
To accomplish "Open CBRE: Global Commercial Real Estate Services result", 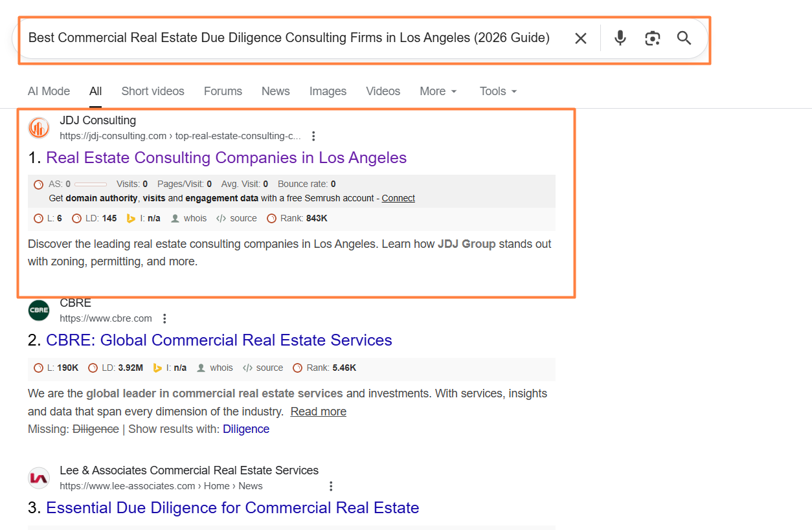I will (x=219, y=340).
